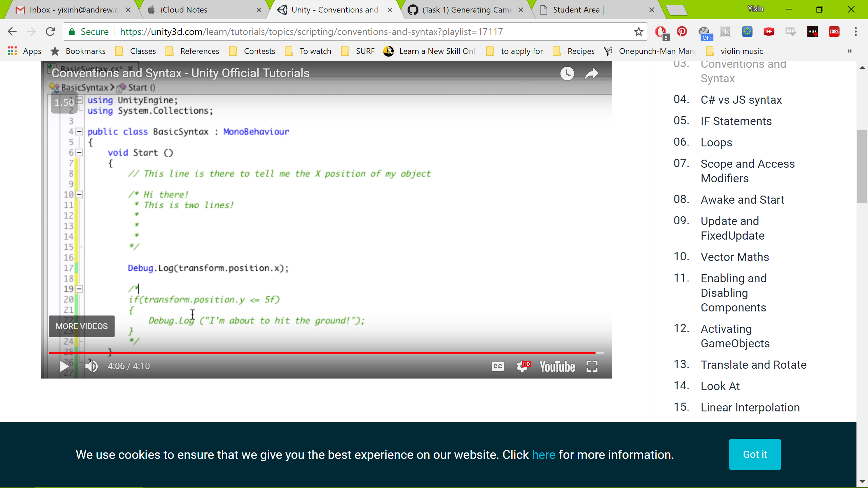Viewport: 868px width, 488px height.
Task: Click the address bar URL
Action: click(x=311, y=32)
